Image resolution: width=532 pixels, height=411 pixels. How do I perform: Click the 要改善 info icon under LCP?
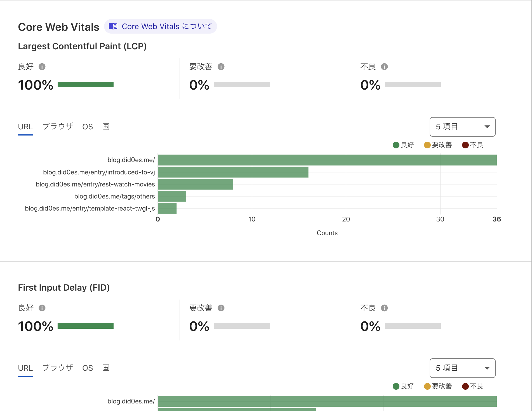(222, 67)
